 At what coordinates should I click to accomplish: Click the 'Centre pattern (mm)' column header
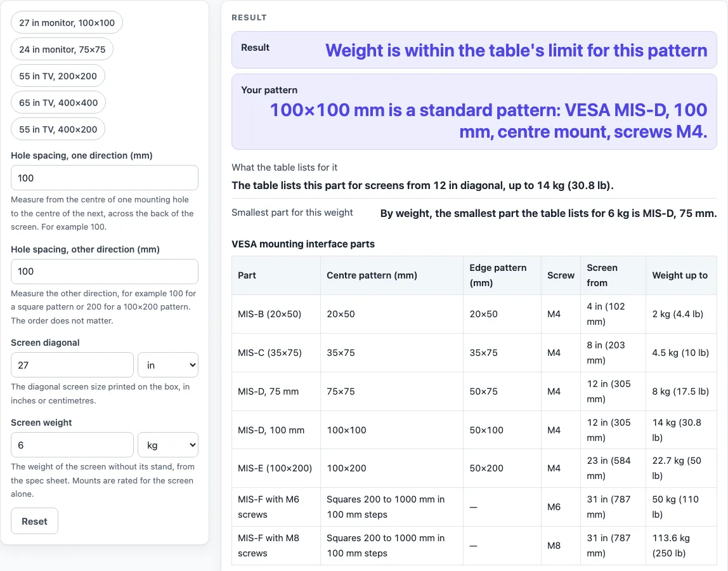tap(392, 275)
